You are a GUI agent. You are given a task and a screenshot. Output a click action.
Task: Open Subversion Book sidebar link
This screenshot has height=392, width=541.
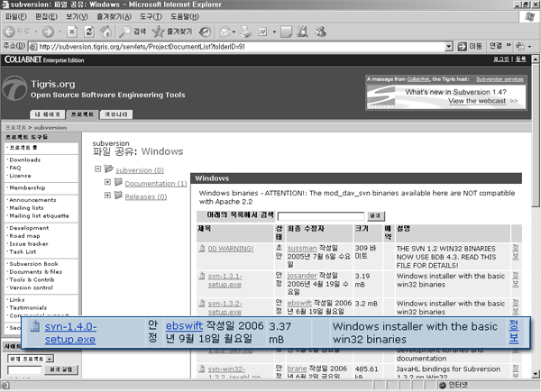[34, 264]
